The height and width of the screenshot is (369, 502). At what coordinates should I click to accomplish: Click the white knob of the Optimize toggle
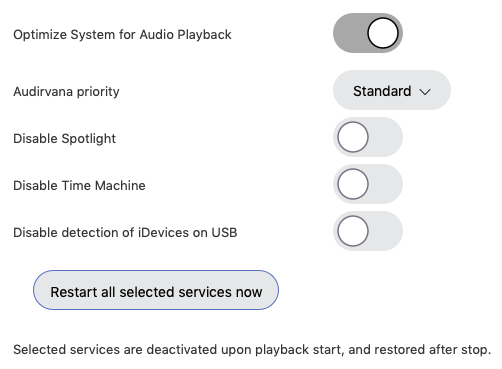coord(383,33)
